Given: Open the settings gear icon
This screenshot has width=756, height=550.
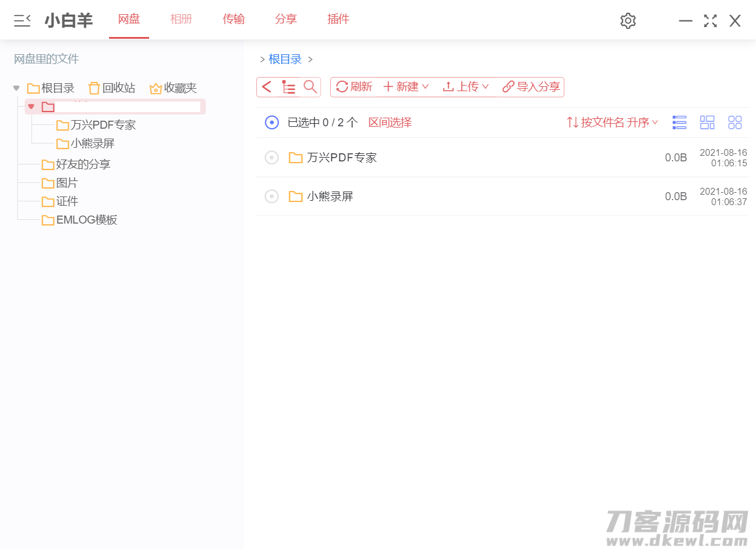Looking at the screenshot, I should 627,20.
